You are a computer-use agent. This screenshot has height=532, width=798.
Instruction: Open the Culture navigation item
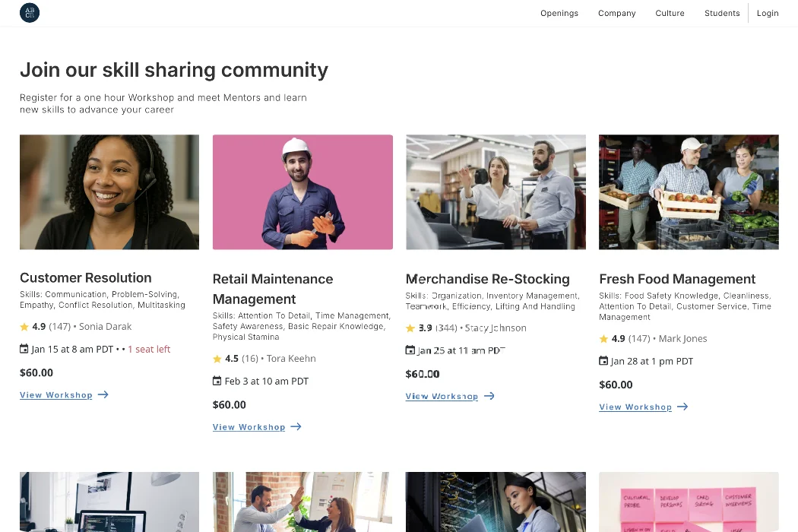point(670,13)
